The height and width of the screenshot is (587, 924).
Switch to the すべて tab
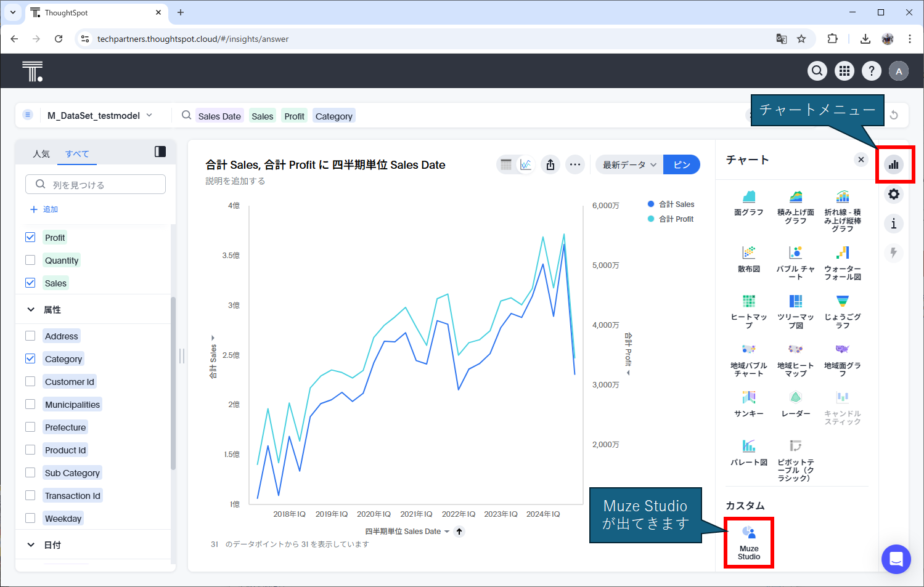point(77,154)
